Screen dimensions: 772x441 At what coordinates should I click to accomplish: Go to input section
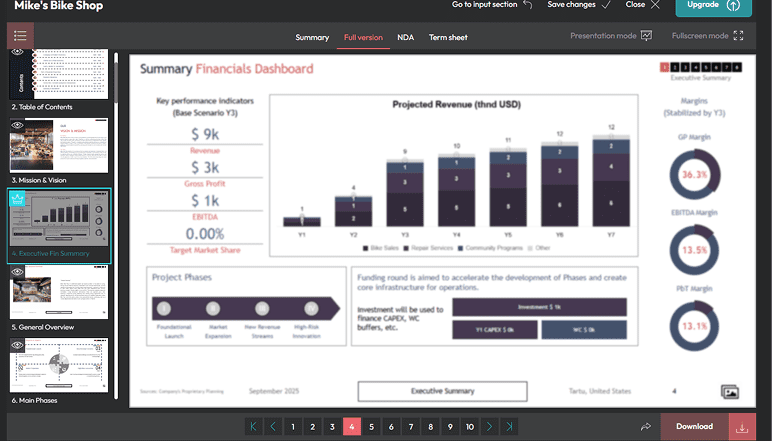pos(491,5)
